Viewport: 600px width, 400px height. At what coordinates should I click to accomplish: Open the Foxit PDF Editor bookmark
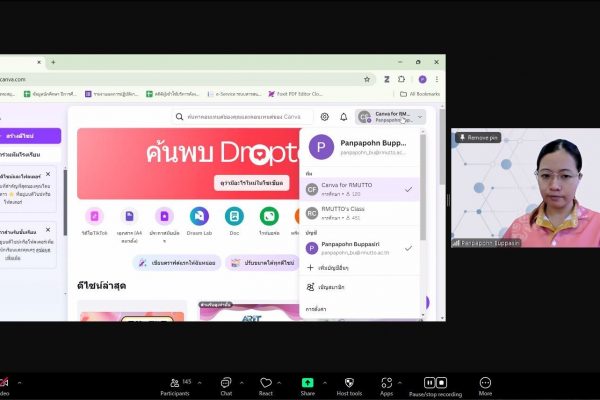click(x=295, y=94)
